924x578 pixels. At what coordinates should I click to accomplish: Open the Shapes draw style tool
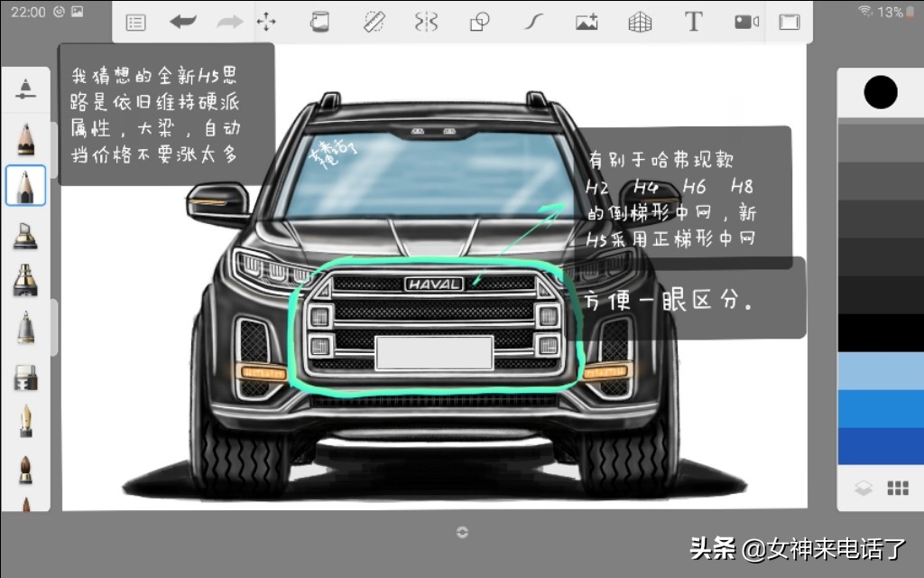480,23
